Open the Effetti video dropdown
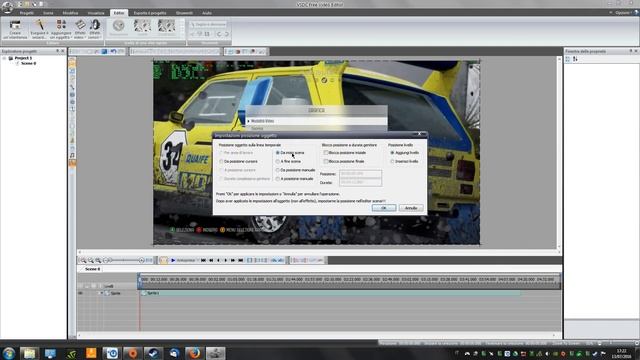Viewport: 640px width, 360px height. pos(80,29)
